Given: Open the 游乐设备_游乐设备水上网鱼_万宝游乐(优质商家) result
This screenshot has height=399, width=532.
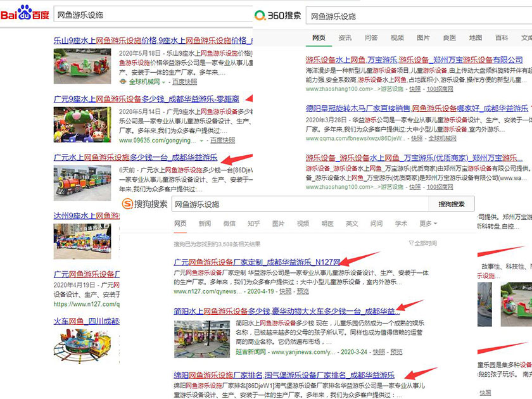Looking at the screenshot, I should click(414, 158).
